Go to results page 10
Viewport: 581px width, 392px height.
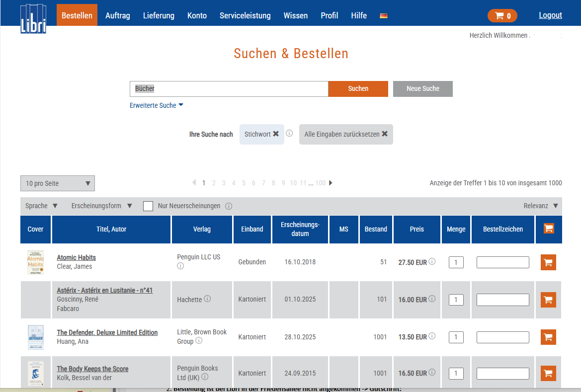(x=293, y=183)
